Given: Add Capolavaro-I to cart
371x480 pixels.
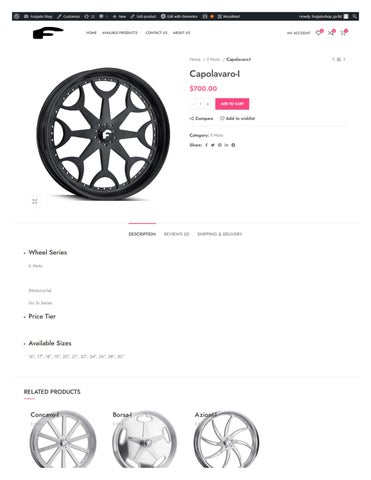Looking at the screenshot, I should click(232, 104).
